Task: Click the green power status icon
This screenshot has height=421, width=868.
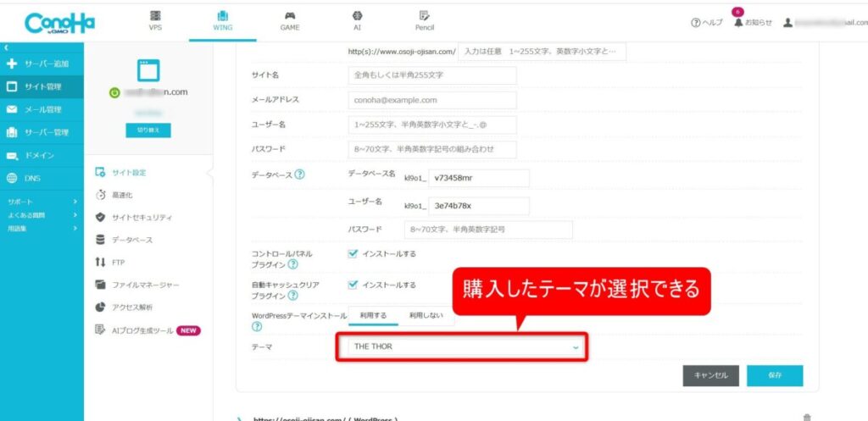Action: tap(114, 93)
